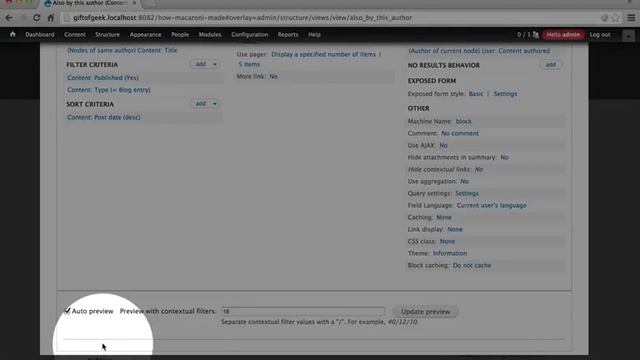
Task: Click contextual filters preview input field
Action: click(303, 311)
